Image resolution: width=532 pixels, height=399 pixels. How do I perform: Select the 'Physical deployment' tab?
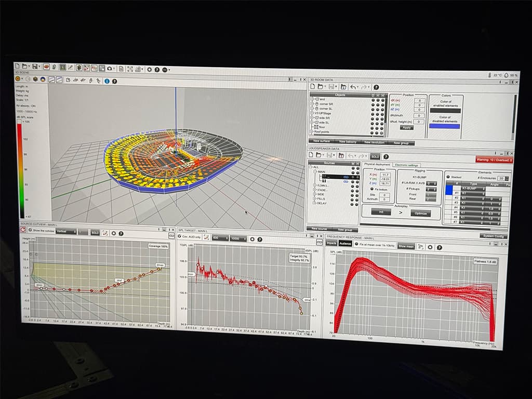pos(377,164)
